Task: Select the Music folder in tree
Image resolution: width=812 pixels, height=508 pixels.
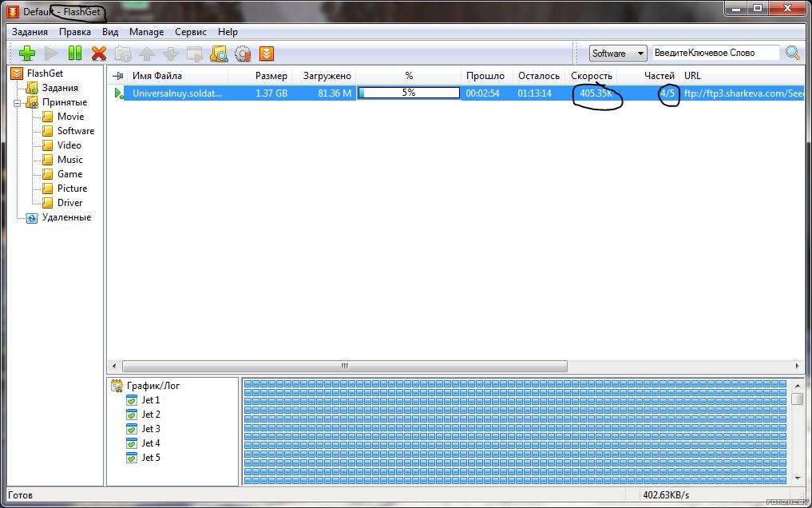Action: [x=70, y=160]
